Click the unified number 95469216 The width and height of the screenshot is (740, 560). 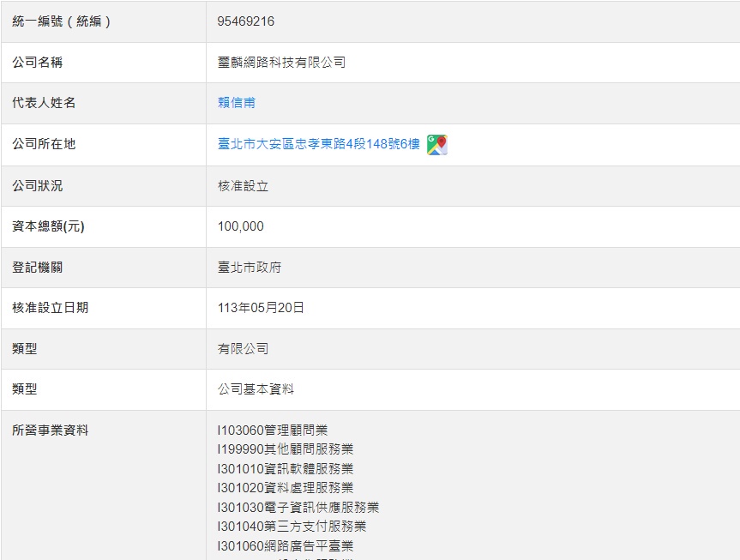pos(246,21)
